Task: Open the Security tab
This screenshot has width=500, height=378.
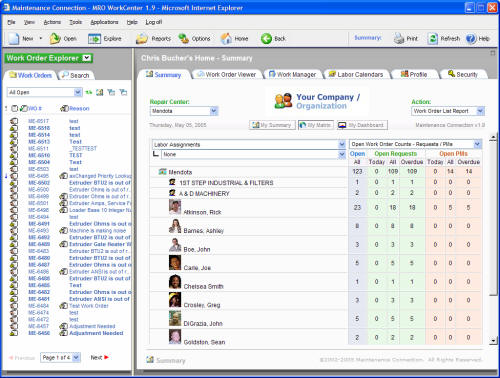Action: tap(463, 74)
